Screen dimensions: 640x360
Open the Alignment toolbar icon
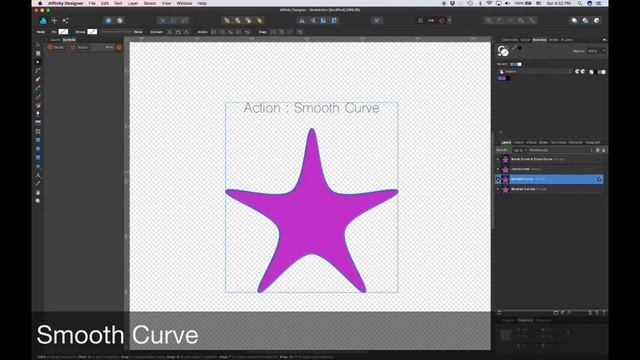(x=377, y=20)
